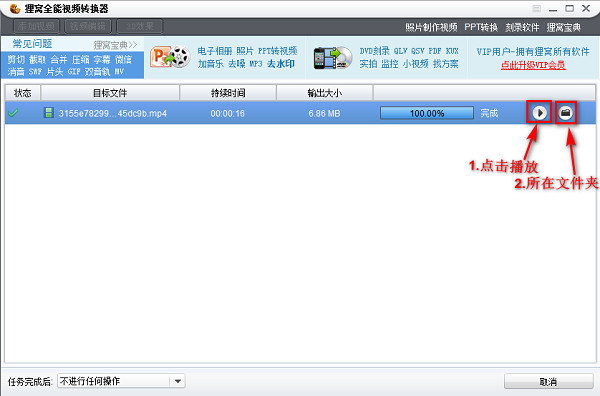Click the green video file icon in the row

(48, 112)
